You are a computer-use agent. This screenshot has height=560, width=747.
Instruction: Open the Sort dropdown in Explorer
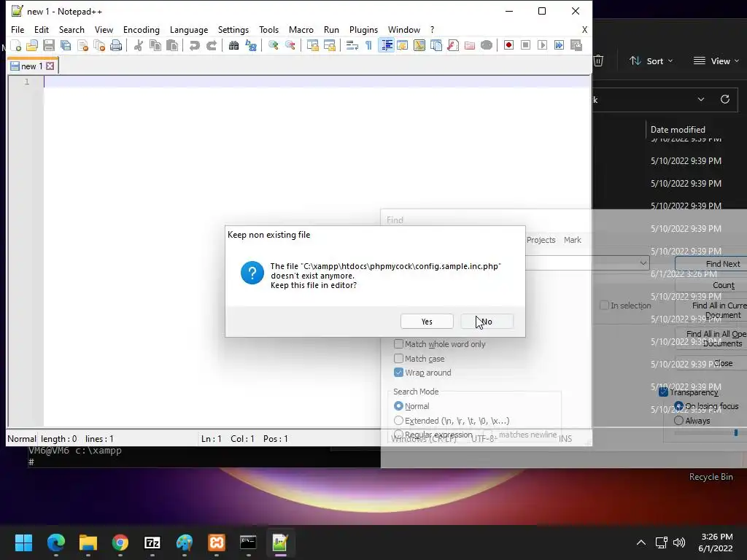[x=651, y=61]
